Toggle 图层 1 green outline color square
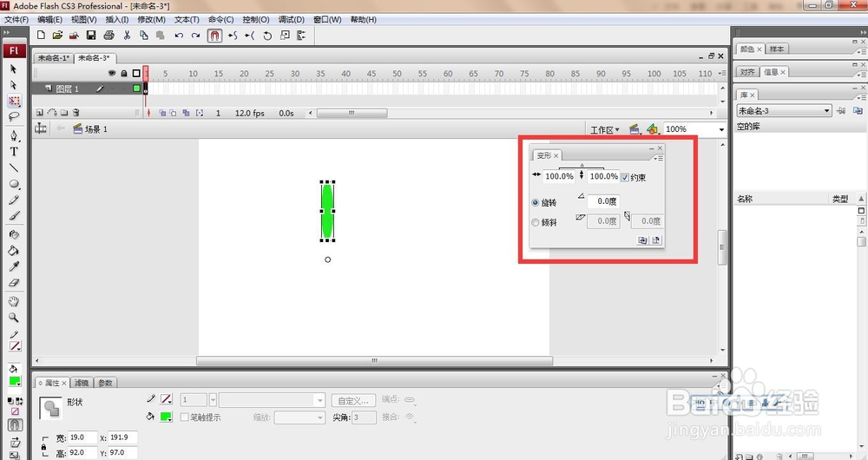This screenshot has height=460, width=868. pyautogui.click(x=136, y=89)
